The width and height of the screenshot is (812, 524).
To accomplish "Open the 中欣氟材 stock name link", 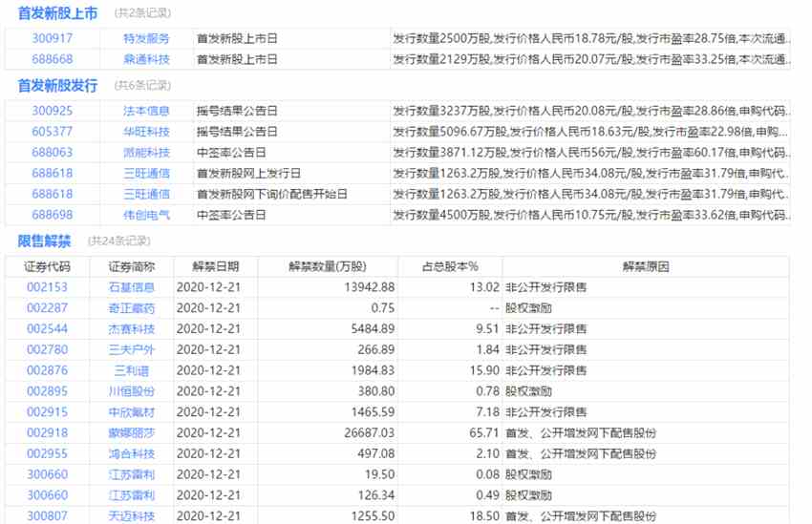I will 132,411.
